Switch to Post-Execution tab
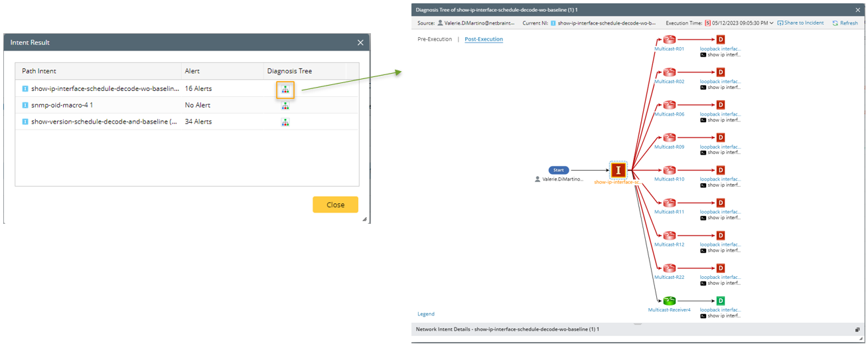Viewport: 868px width, 350px height. (484, 39)
